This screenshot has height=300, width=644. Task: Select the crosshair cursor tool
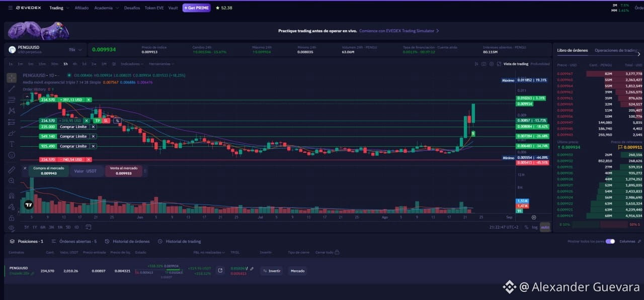coord(12,78)
